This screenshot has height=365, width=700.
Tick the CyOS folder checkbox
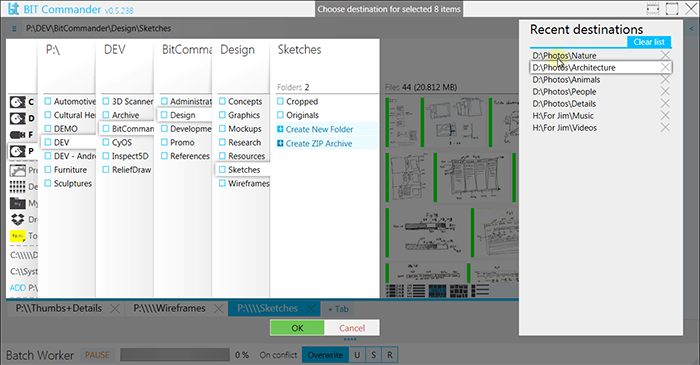pos(106,142)
